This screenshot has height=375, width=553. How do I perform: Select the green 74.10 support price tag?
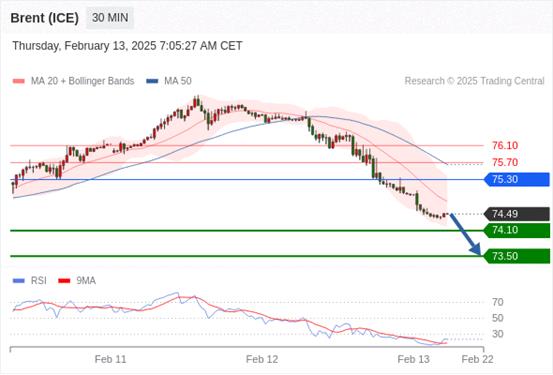517,230
